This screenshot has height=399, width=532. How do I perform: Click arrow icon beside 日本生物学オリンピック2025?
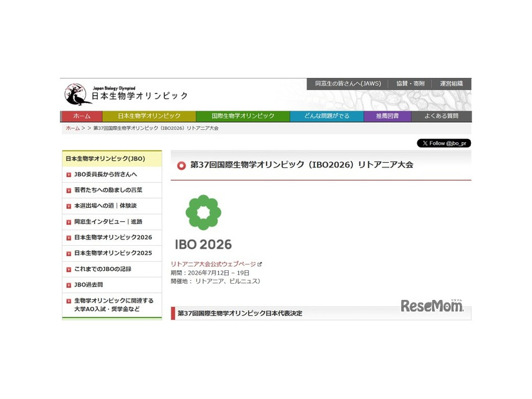(68, 254)
